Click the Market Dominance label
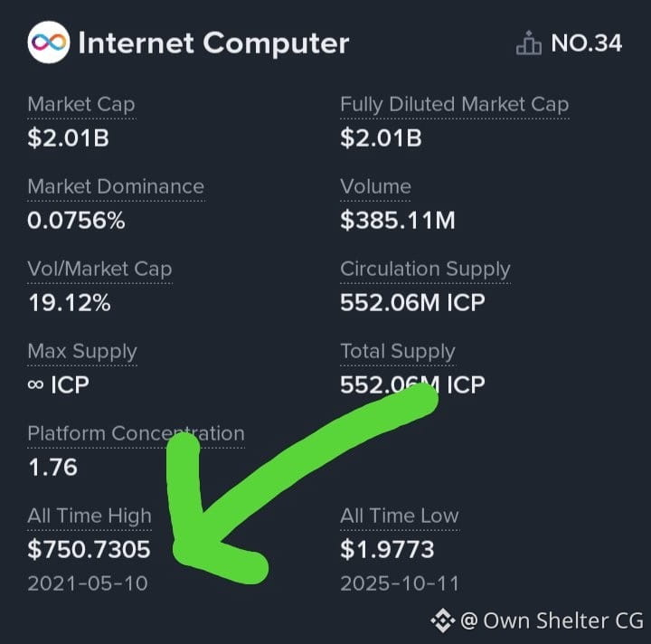Viewport: 651px width, 644px height. click(x=116, y=186)
